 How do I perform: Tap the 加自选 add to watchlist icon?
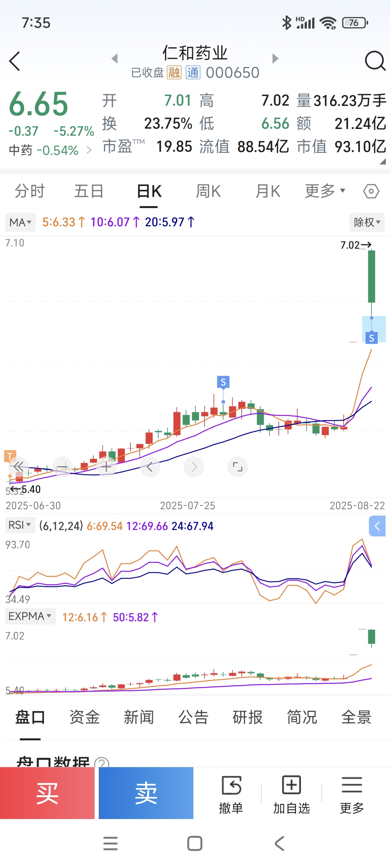point(292,793)
